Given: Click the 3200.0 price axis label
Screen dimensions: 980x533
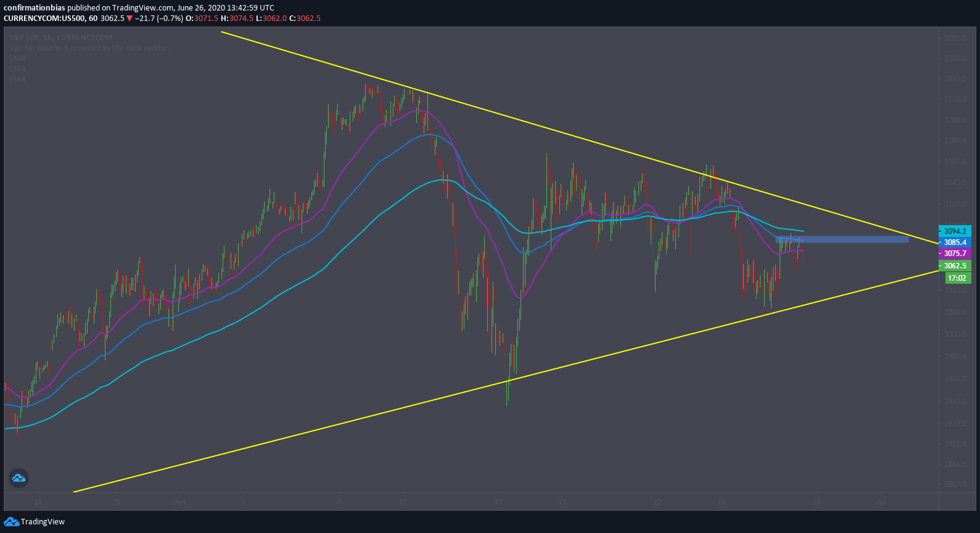Looking at the screenshot, I should (955, 120).
